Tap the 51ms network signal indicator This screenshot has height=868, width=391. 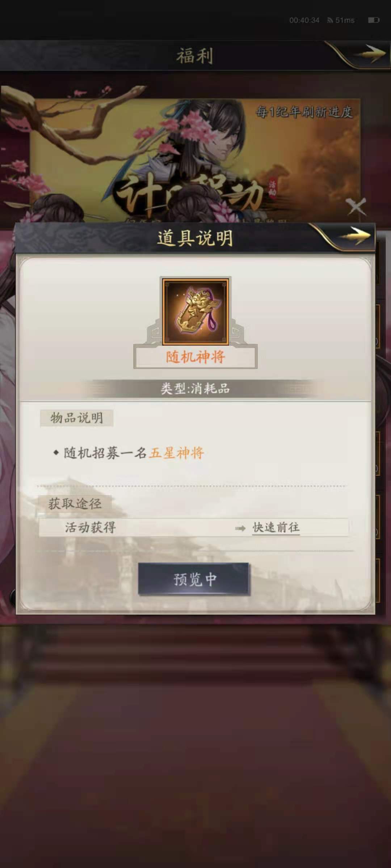click(x=341, y=20)
